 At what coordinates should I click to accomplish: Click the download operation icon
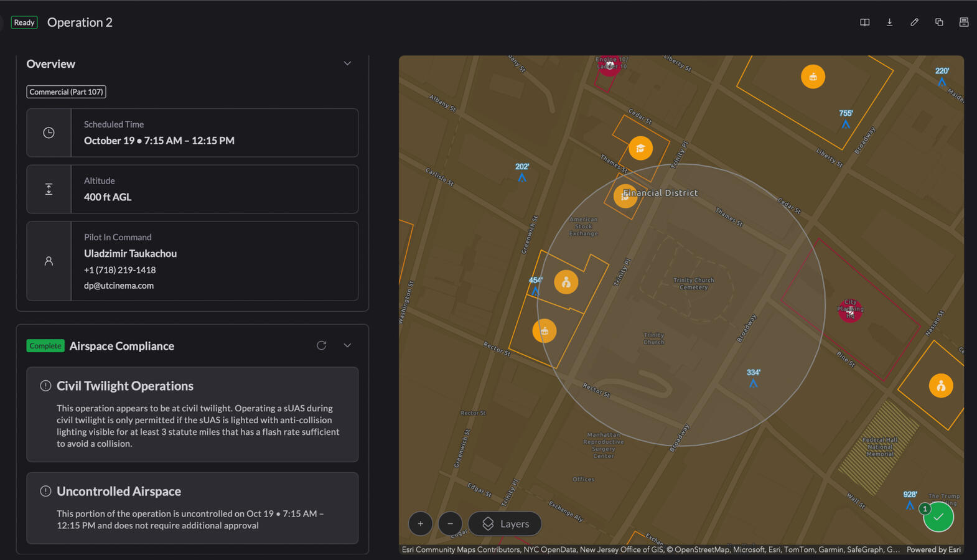click(x=889, y=22)
